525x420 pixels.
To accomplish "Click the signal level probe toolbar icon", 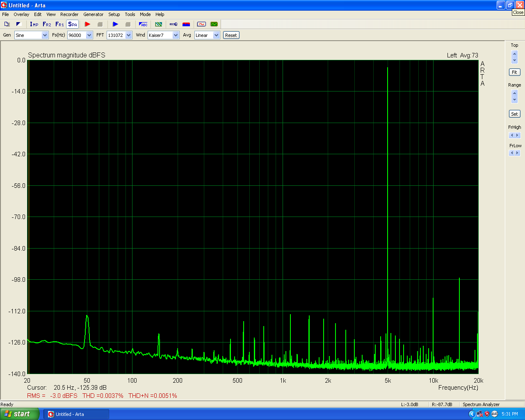I will pos(173,24).
